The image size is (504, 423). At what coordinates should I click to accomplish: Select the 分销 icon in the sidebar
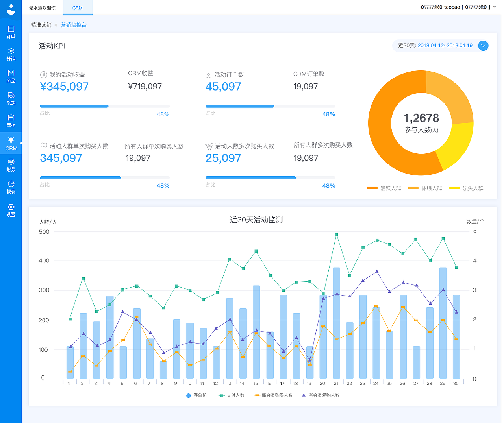point(11,53)
